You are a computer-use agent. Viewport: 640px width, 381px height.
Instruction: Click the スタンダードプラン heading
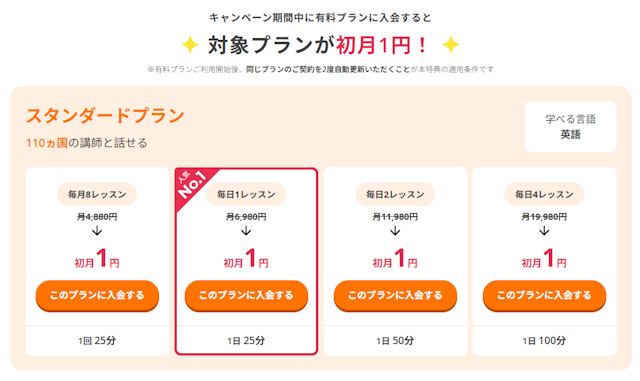(x=105, y=116)
